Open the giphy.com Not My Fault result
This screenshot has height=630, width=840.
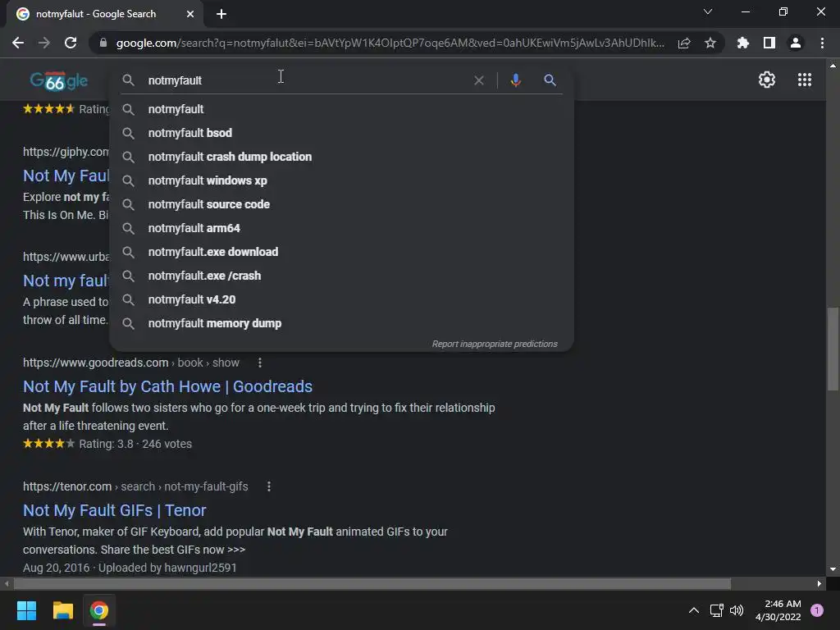66,176
